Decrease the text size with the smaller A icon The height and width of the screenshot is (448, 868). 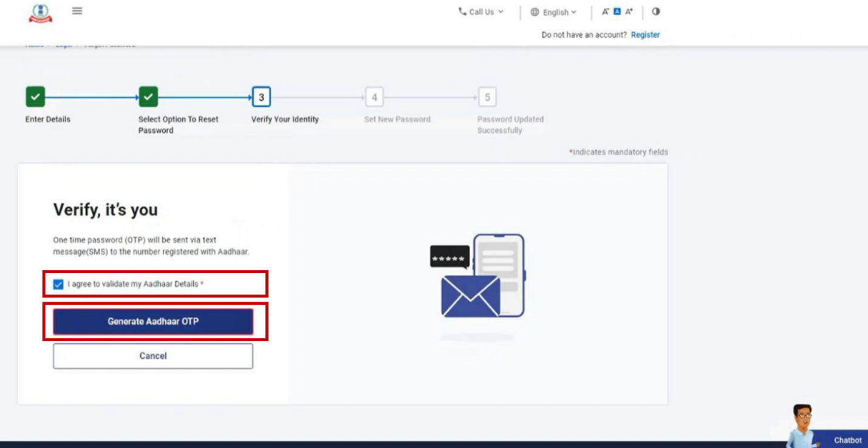pos(606,12)
